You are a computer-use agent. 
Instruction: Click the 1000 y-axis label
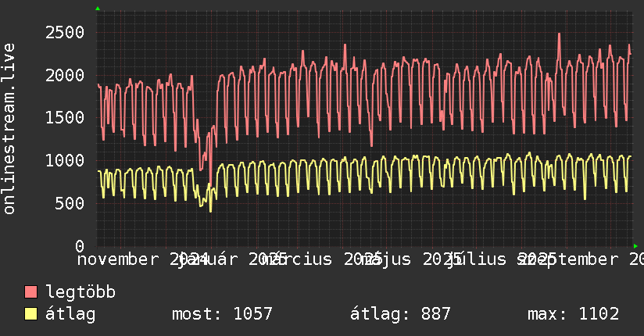[65, 161]
